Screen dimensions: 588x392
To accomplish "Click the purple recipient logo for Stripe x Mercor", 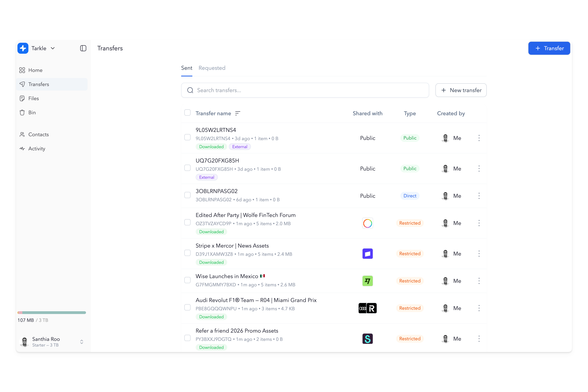I will [367, 253].
